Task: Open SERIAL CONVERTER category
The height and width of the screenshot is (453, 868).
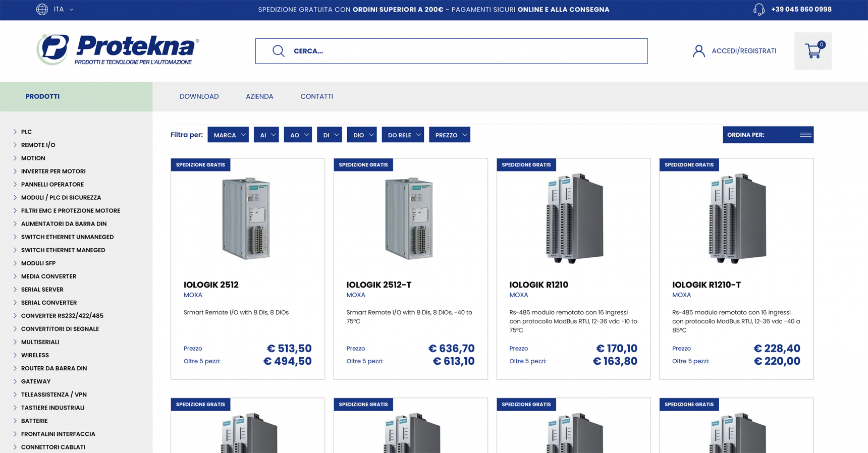Action: (x=48, y=302)
